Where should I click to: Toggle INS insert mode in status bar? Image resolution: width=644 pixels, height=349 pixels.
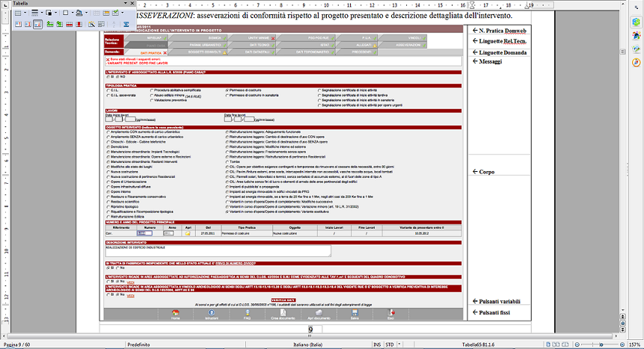click(378, 345)
